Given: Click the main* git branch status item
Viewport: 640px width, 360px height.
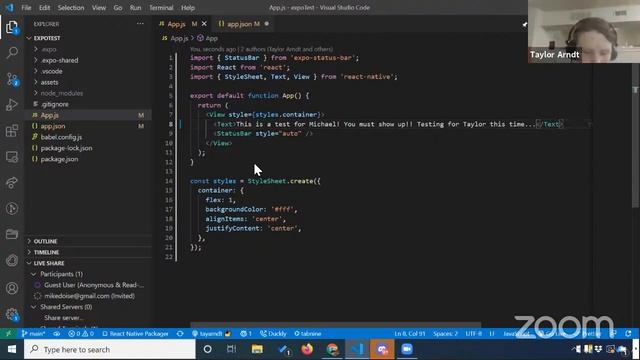Looking at the screenshot, I should [33, 333].
